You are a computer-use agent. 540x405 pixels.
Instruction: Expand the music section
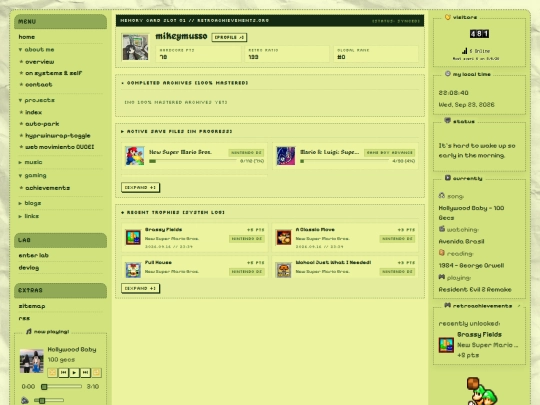pyautogui.click(x=30, y=162)
